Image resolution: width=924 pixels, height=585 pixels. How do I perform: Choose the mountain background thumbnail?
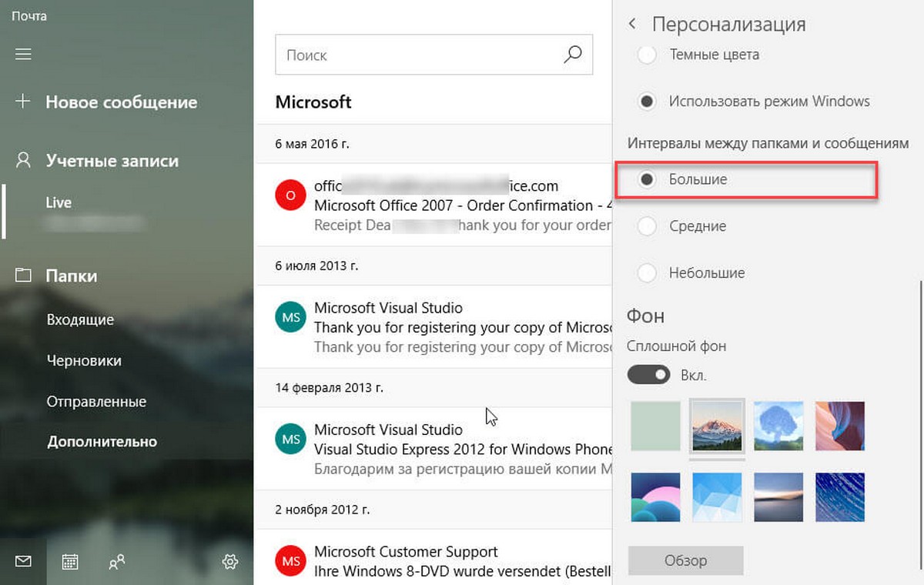click(717, 426)
